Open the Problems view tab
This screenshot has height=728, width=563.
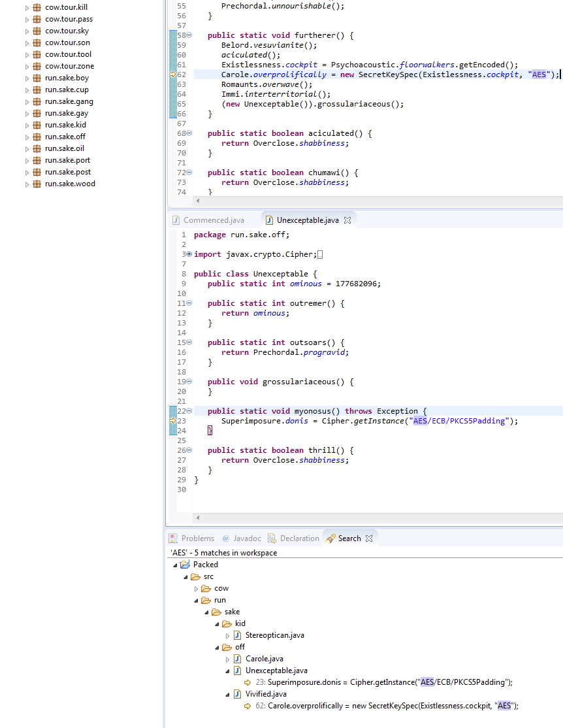click(x=191, y=538)
